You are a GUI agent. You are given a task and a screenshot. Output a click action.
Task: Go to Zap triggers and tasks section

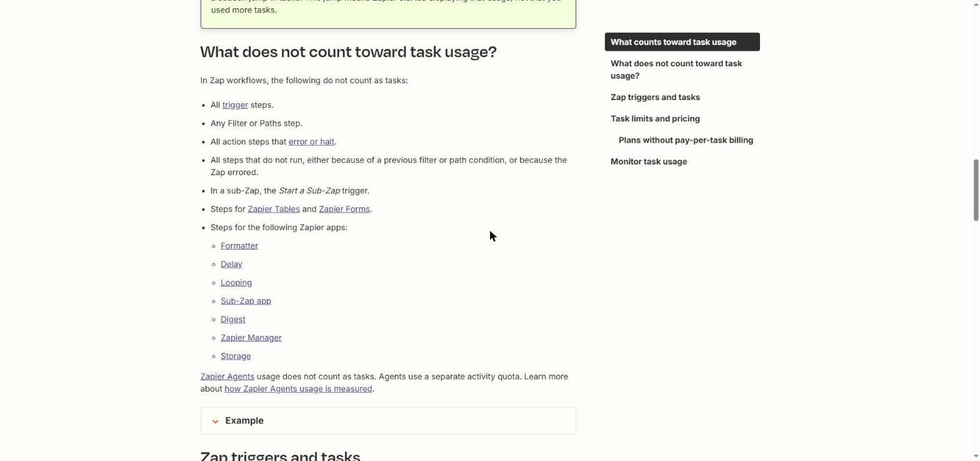(x=655, y=98)
